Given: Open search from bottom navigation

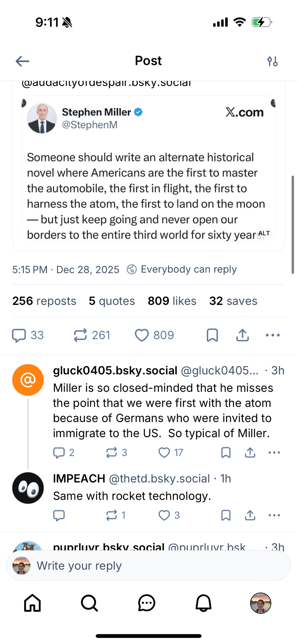Looking at the screenshot, I should point(89,603).
